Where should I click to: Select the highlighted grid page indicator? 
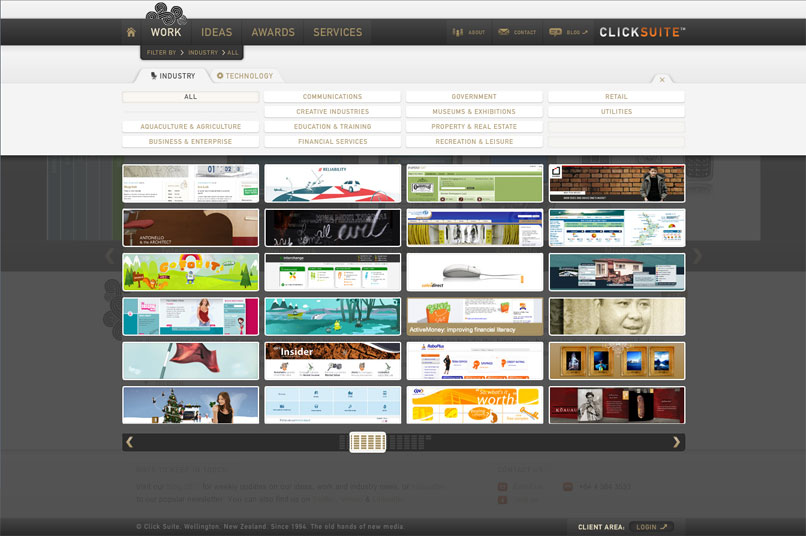click(368, 442)
